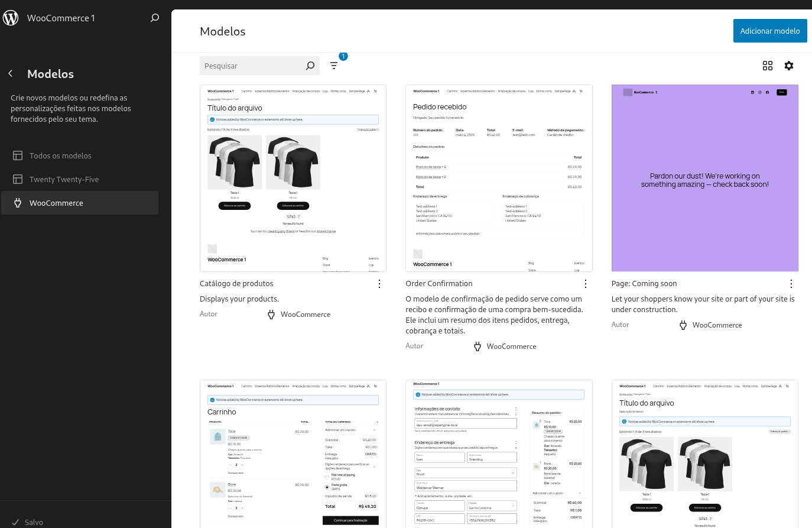Open the Carrinho template thumbnail
The image size is (812, 528).
point(293,454)
